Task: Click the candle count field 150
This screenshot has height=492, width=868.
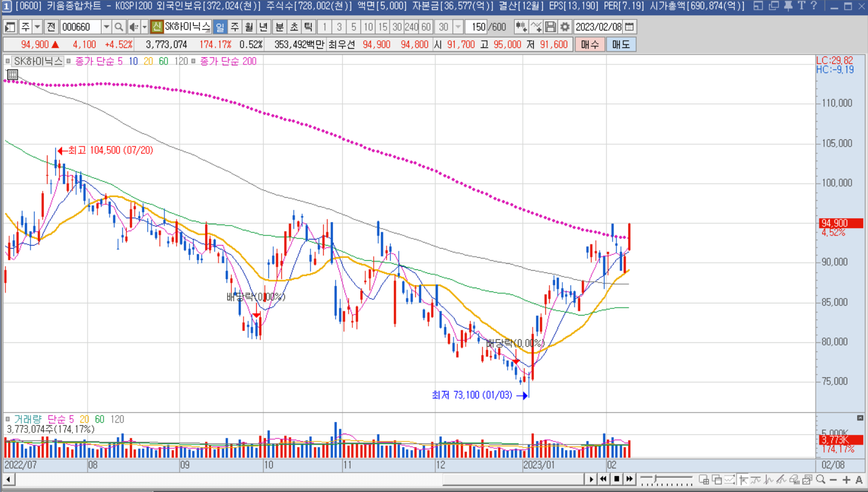Action: 475,27
